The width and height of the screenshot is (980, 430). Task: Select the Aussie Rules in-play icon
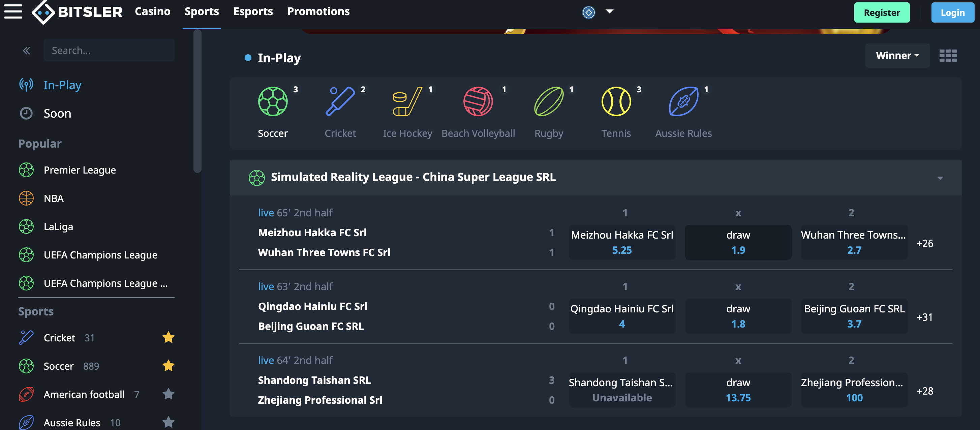click(683, 101)
